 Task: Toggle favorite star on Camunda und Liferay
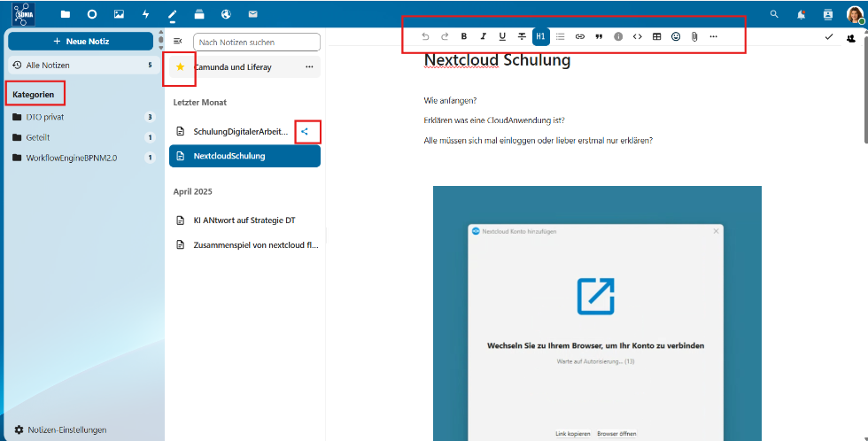(180, 66)
